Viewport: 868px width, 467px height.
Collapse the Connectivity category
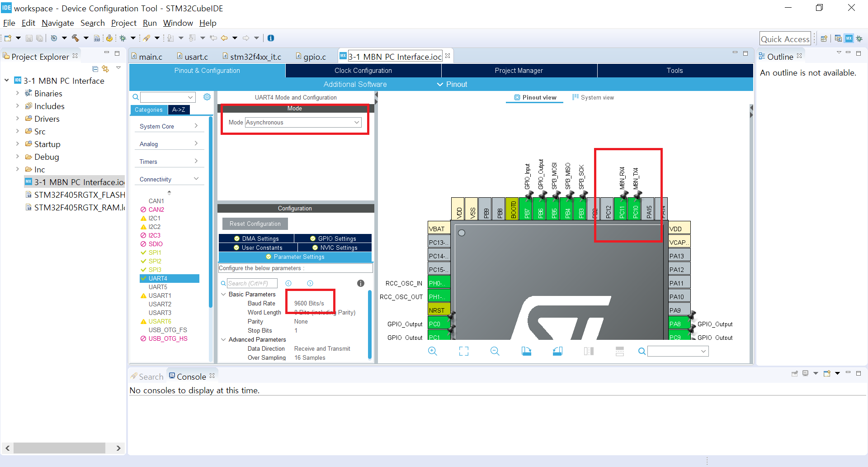point(170,179)
